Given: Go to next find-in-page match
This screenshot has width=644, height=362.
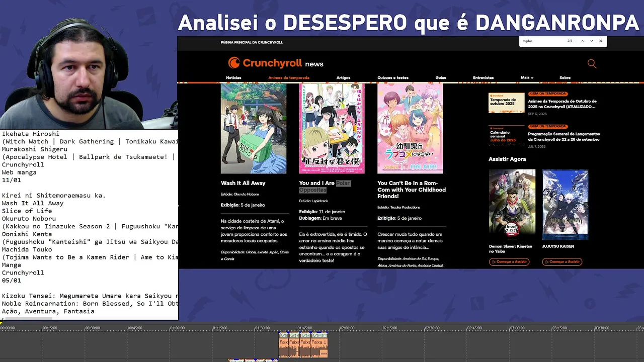Looking at the screenshot, I should click(x=592, y=41).
